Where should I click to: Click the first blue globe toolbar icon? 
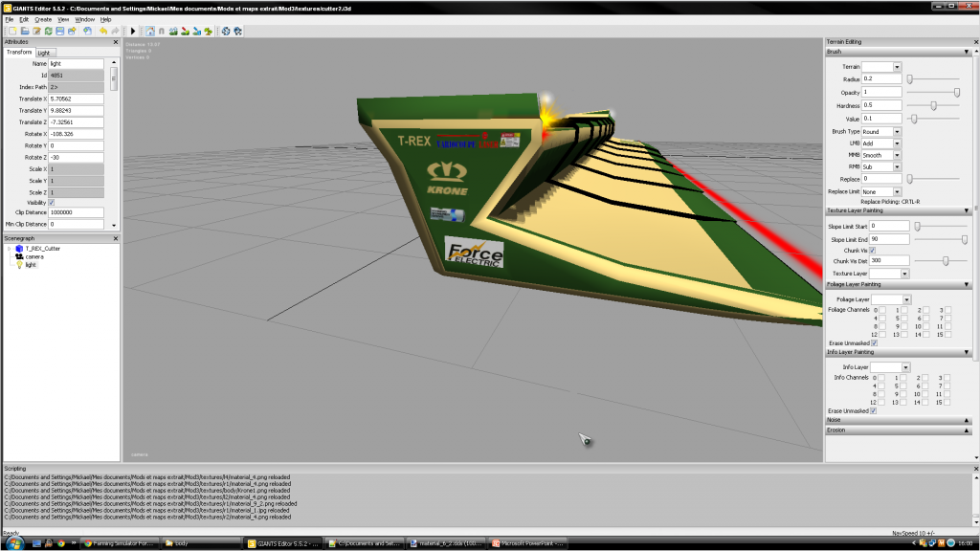[x=226, y=31]
